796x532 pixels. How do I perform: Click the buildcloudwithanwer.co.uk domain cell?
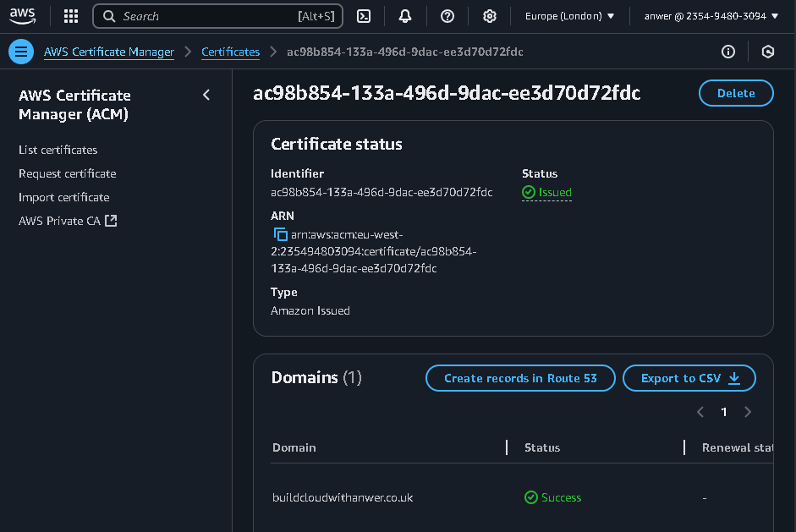coord(343,497)
